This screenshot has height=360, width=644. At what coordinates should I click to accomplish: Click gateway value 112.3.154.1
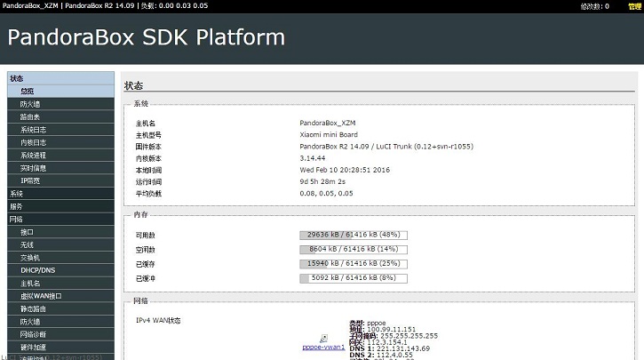click(x=387, y=342)
